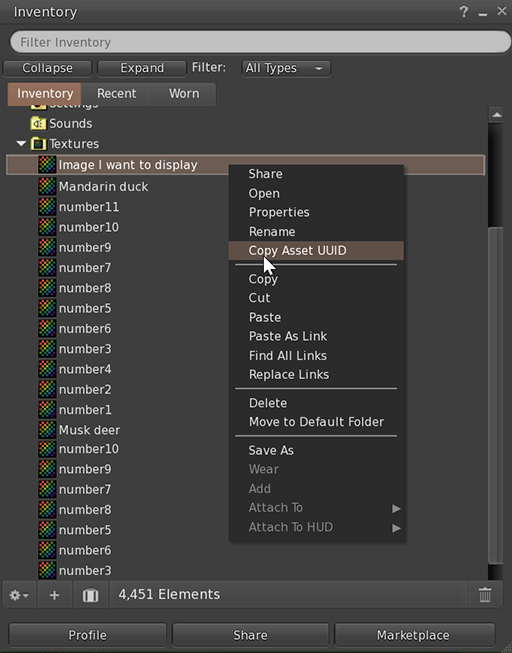Click the Collapse button
The image size is (512, 653).
point(47,68)
